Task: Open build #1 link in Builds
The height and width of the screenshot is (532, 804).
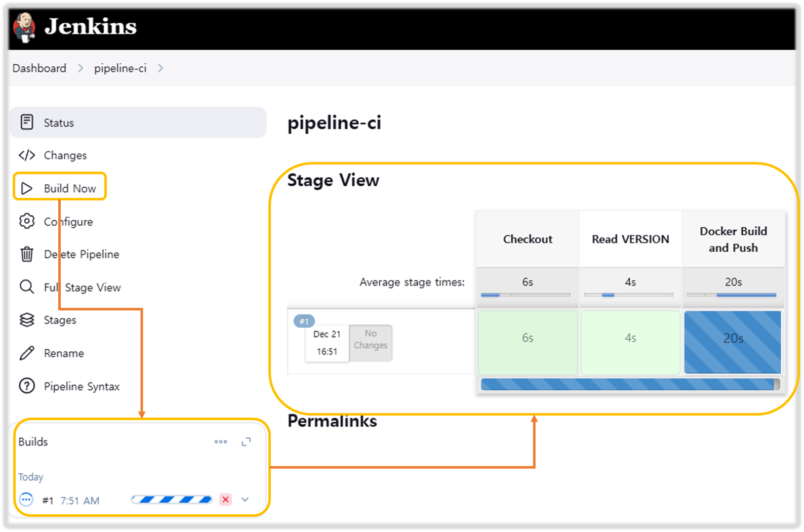Action: [x=48, y=501]
